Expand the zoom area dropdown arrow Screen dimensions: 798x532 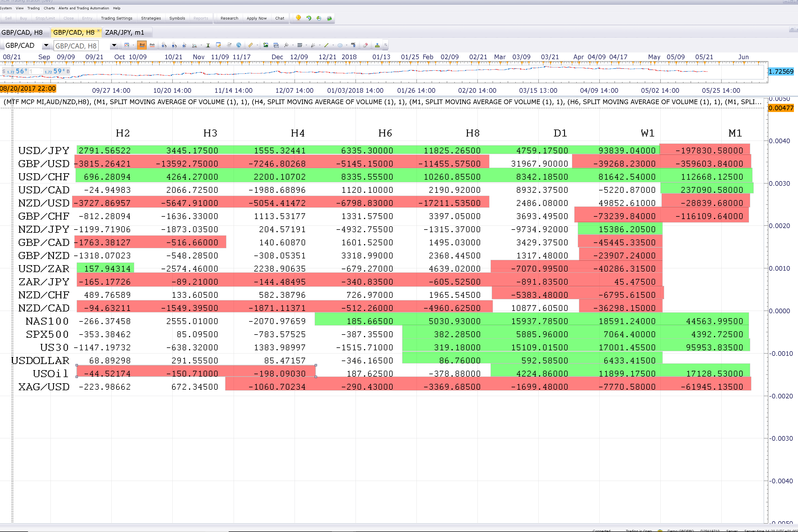(x=201, y=45)
